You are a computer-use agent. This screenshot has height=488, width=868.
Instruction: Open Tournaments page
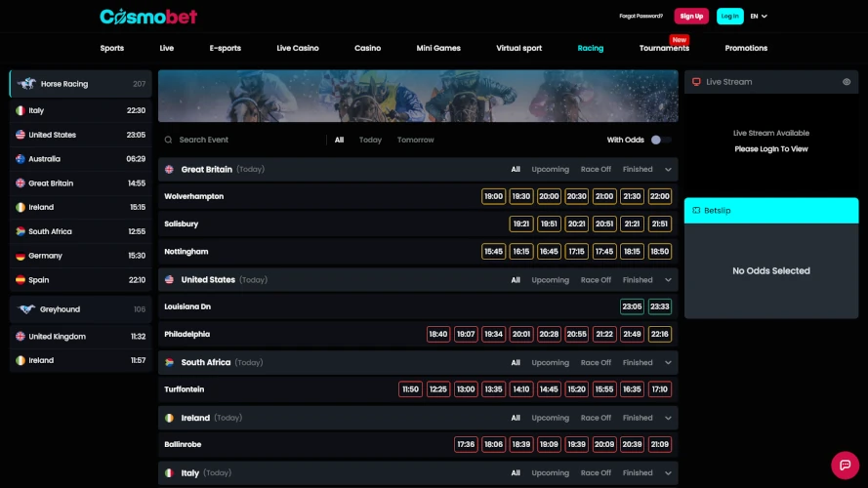pos(664,48)
